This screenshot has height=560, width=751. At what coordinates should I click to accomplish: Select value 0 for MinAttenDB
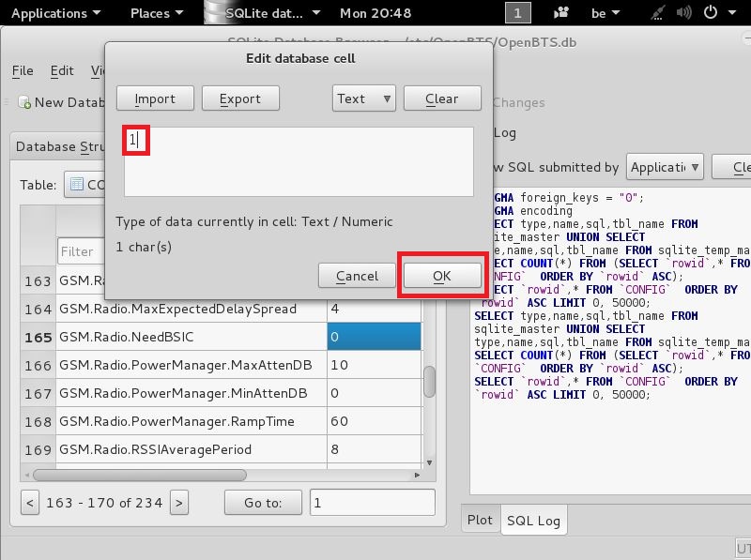(x=374, y=393)
